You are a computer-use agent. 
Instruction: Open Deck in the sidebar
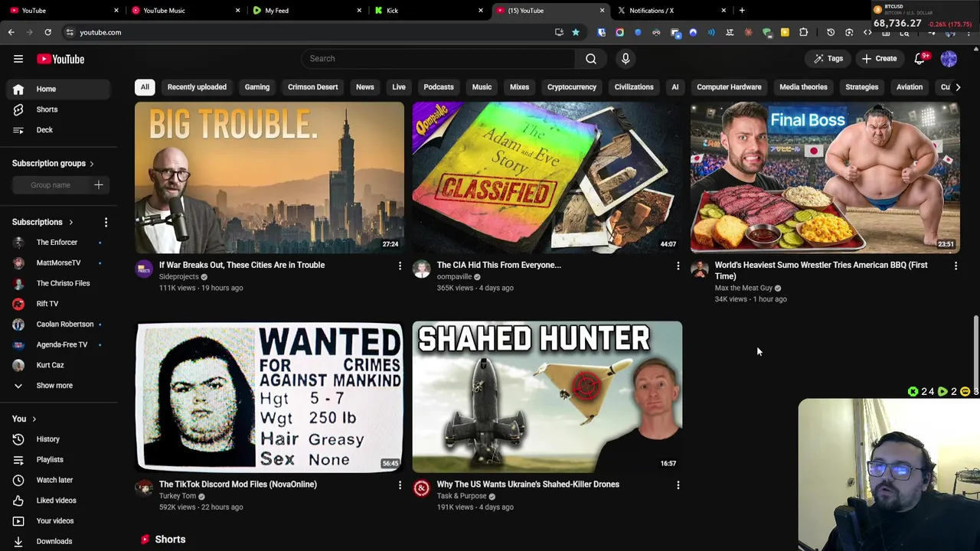click(58, 130)
